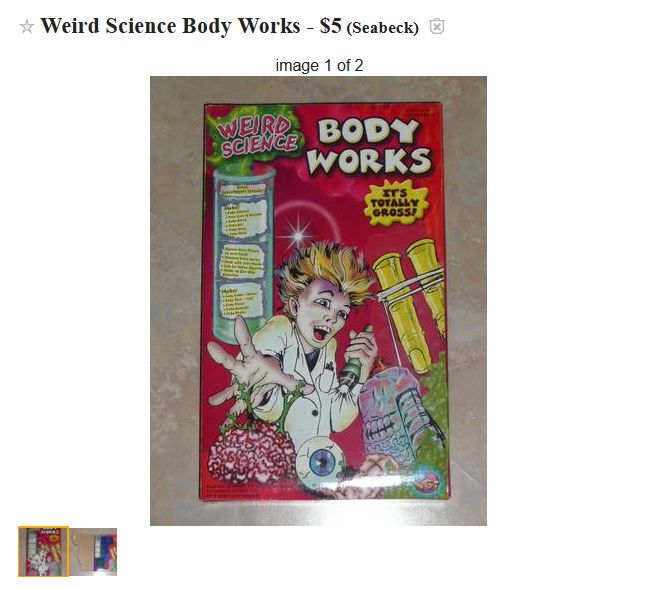Screen dimensions: 671x589
Task: Click the white BODY WORKS lettering on box
Action: tap(368, 146)
